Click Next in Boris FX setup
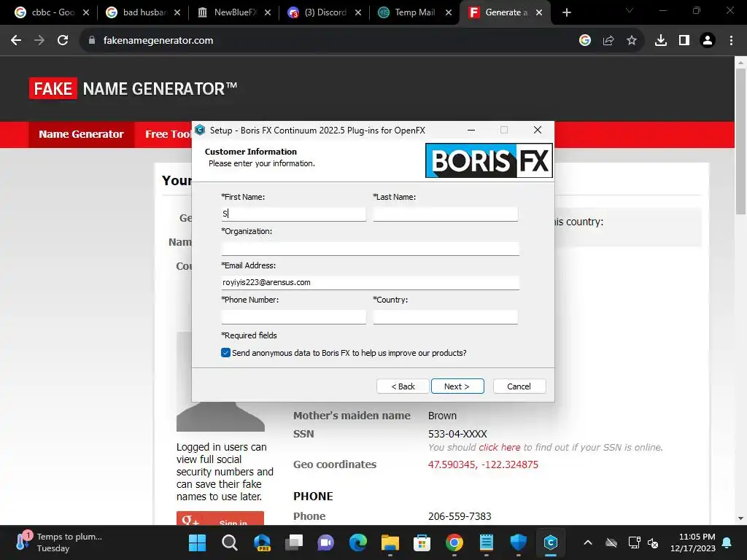 coord(457,386)
